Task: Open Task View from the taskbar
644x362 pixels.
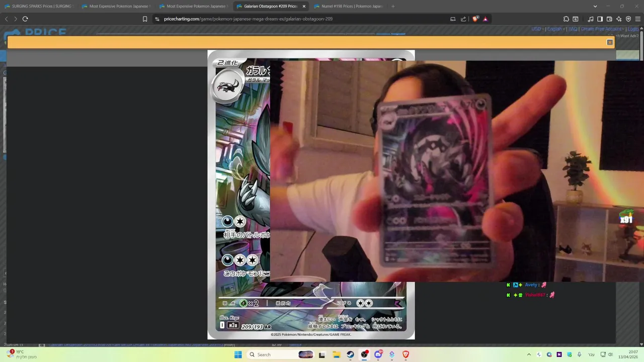Action: (322, 354)
